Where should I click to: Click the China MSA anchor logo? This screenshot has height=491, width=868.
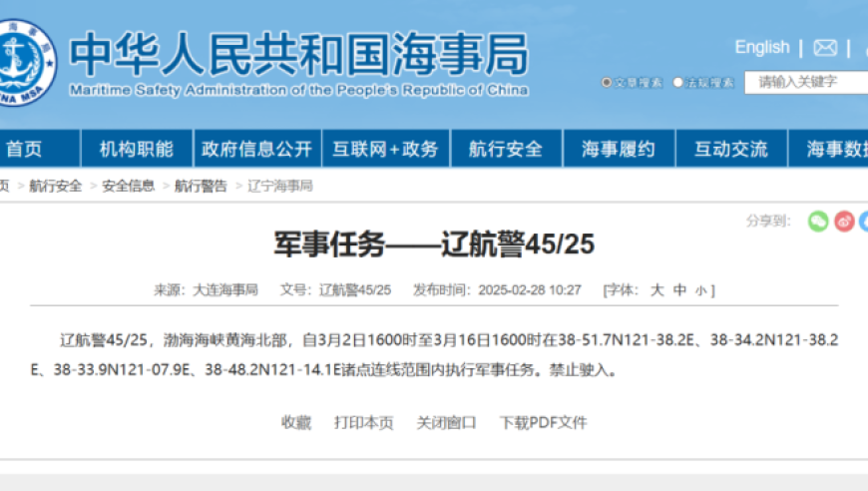27,62
